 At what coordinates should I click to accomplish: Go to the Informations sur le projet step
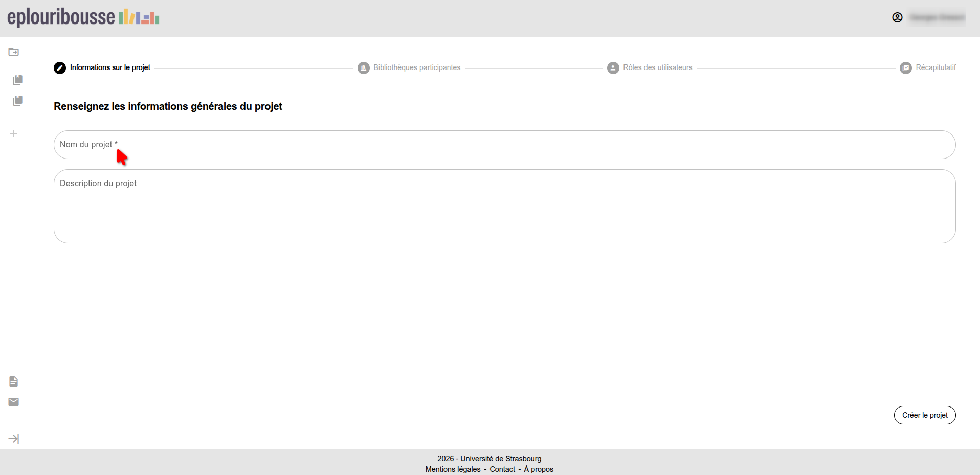tap(110, 67)
